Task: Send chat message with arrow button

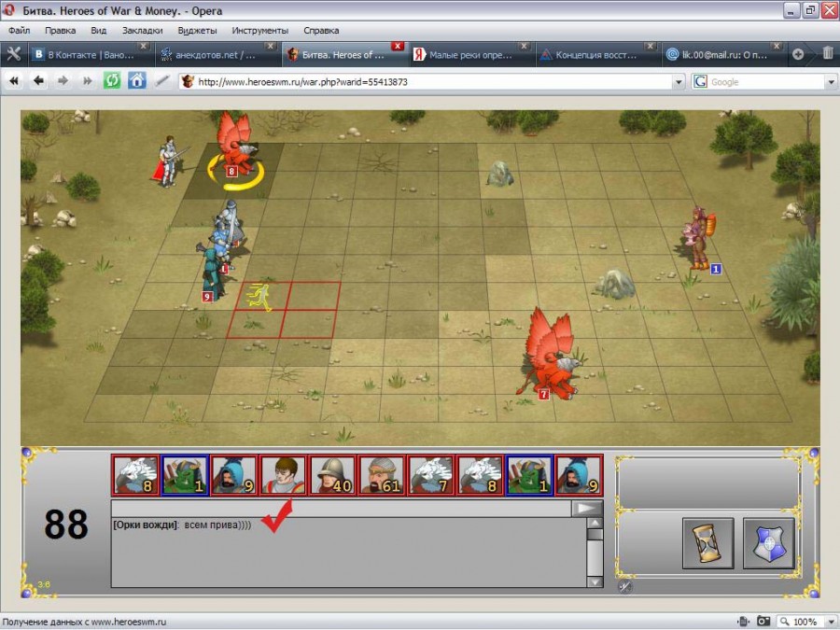Action: click(587, 509)
